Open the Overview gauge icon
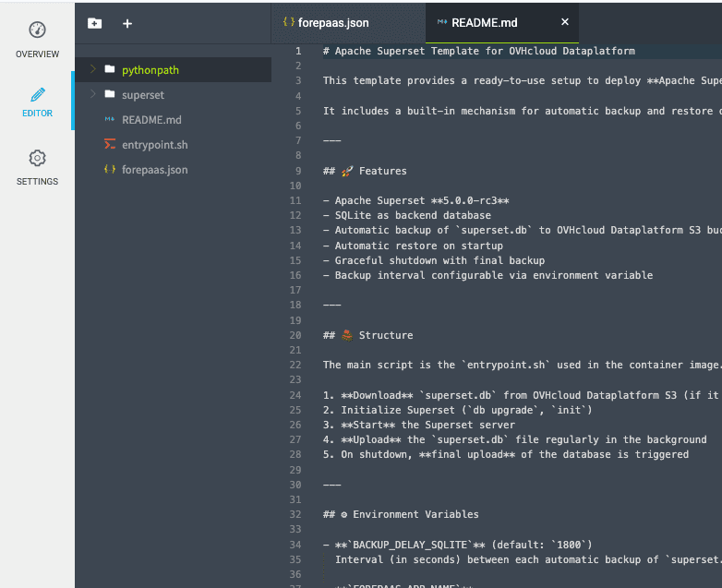Image resolution: width=722 pixels, height=588 pixels. [37, 30]
